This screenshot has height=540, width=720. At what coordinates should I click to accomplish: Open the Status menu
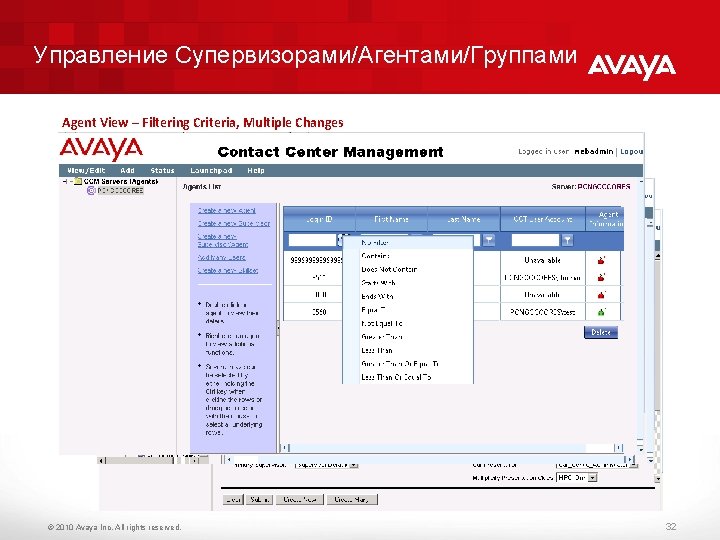[163, 170]
